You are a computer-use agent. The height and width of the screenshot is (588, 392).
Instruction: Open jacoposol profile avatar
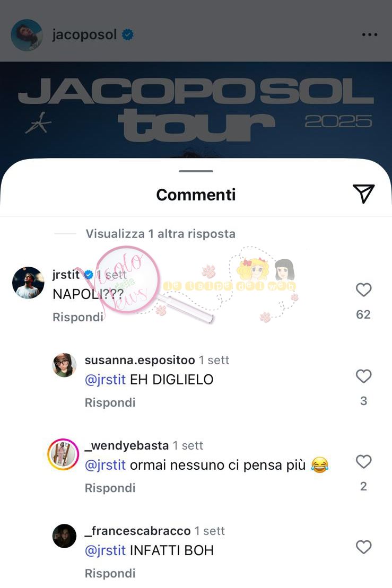click(x=27, y=35)
